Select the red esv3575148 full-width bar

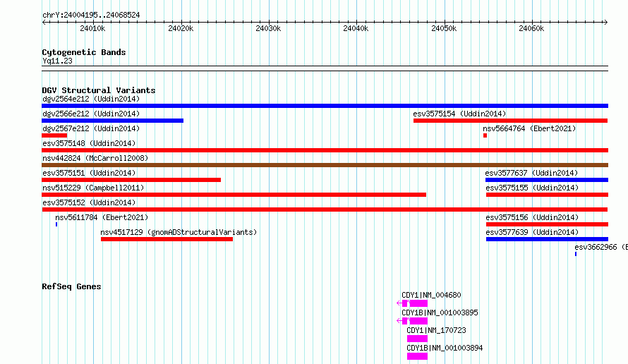point(325,150)
